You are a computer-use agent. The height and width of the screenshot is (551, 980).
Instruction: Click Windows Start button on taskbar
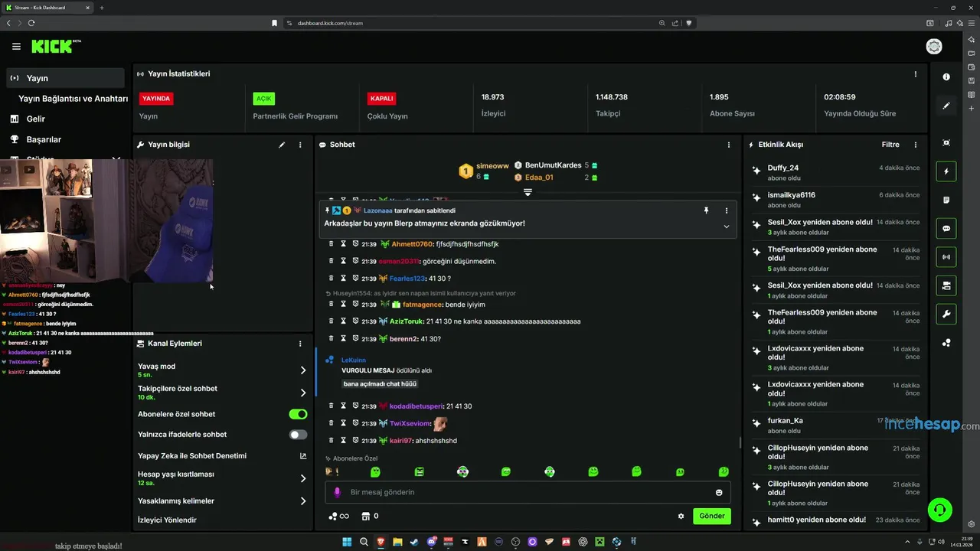pos(347,542)
